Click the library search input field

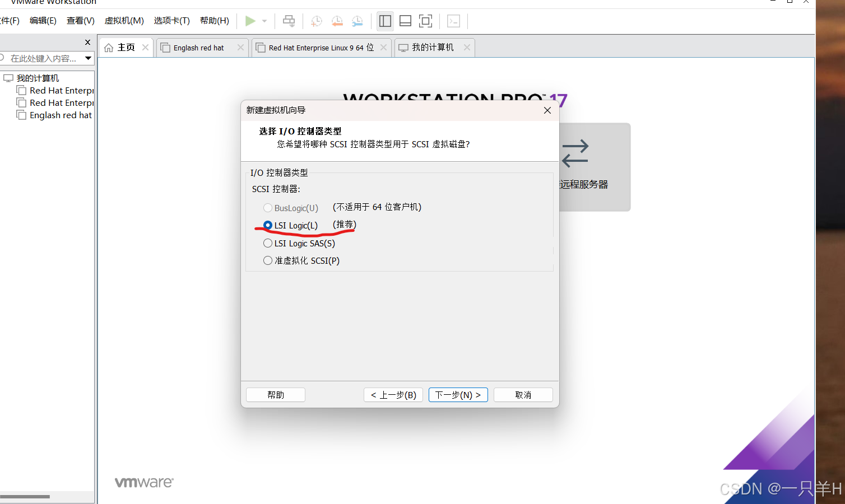tap(42, 58)
